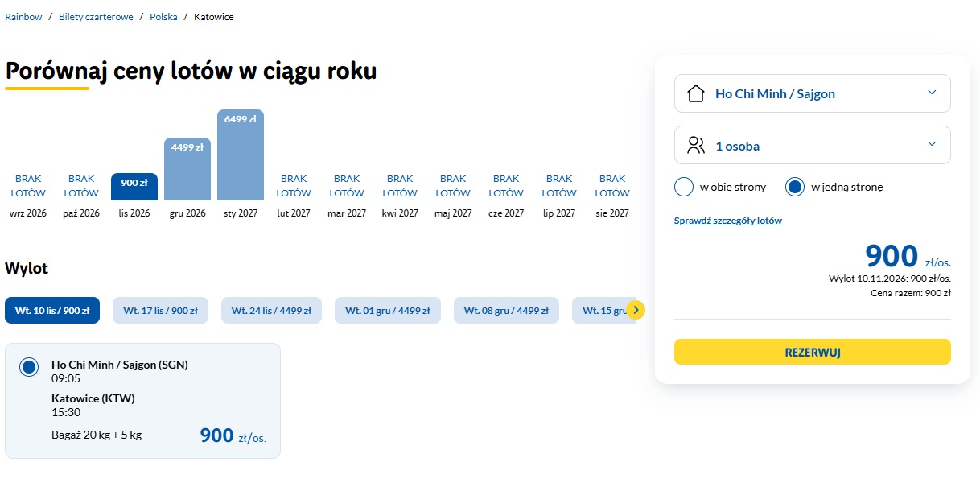The width and height of the screenshot is (980, 487).
Task: Click the 'Bagaż 20 kg + 5 kg' text
Action: click(97, 435)
